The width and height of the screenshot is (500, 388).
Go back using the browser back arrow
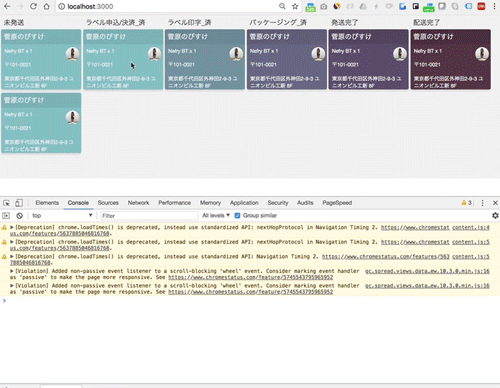pos(7,6)
